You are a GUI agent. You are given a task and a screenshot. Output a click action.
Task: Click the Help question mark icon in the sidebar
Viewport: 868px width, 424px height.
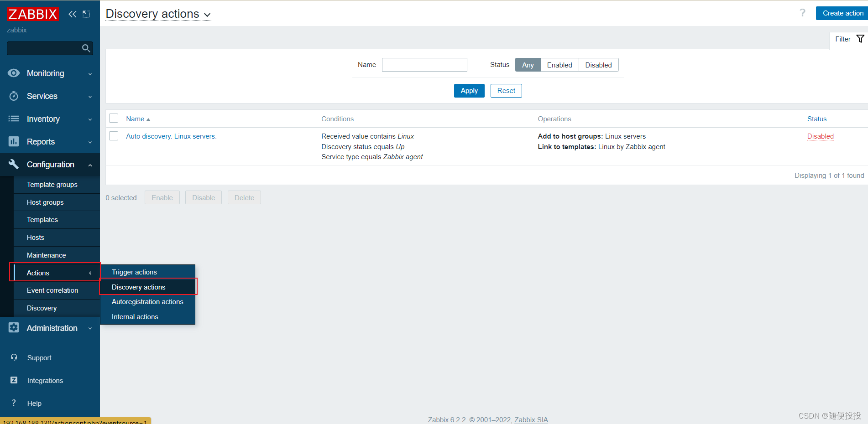pyautogui.click(x=14, y=403)
